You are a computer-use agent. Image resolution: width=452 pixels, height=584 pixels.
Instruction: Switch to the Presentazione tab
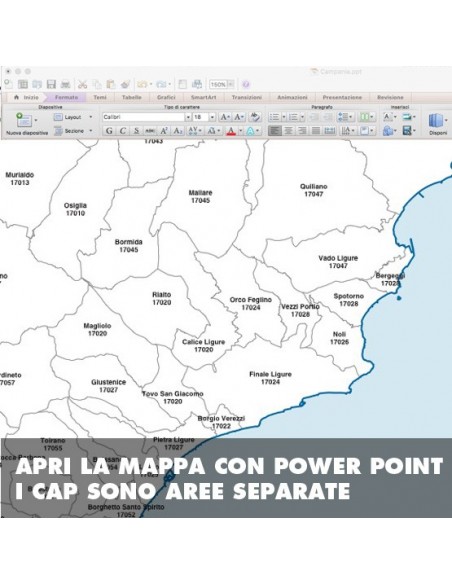coord(342,98)
